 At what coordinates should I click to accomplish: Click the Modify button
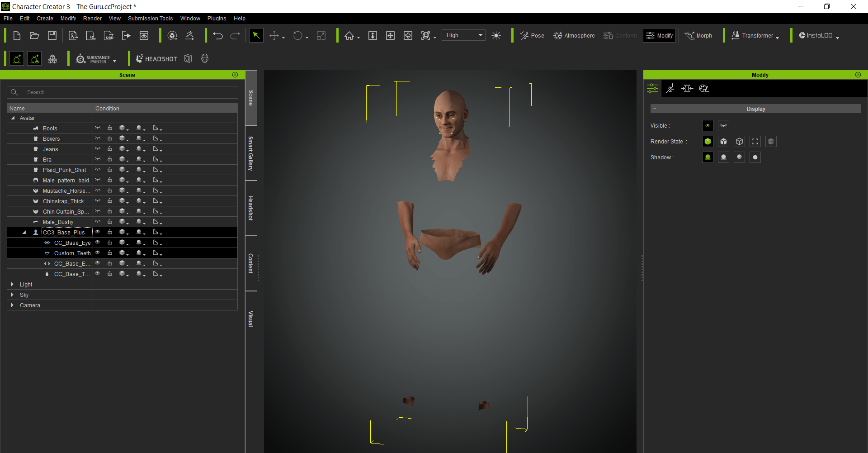[x=659, y=36]
